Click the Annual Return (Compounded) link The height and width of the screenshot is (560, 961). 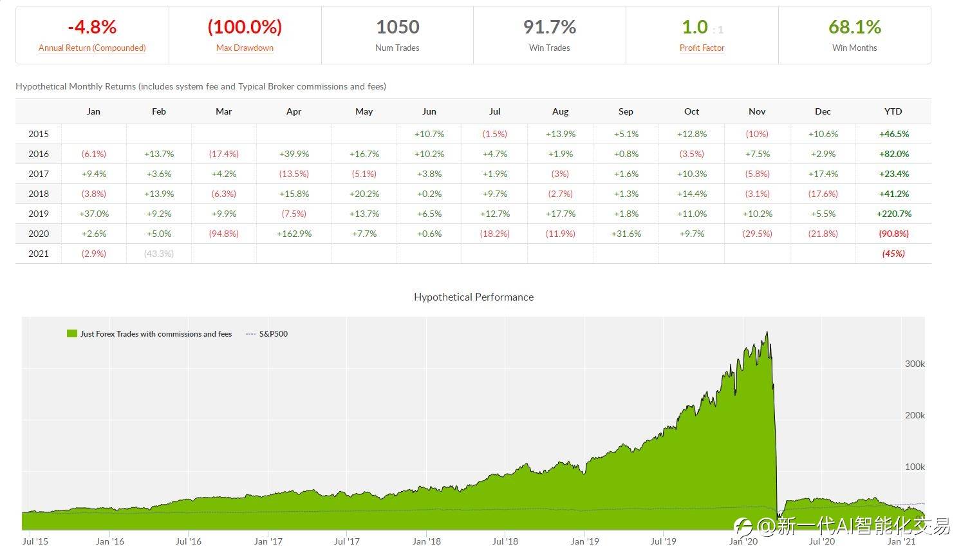pos(92,48)
